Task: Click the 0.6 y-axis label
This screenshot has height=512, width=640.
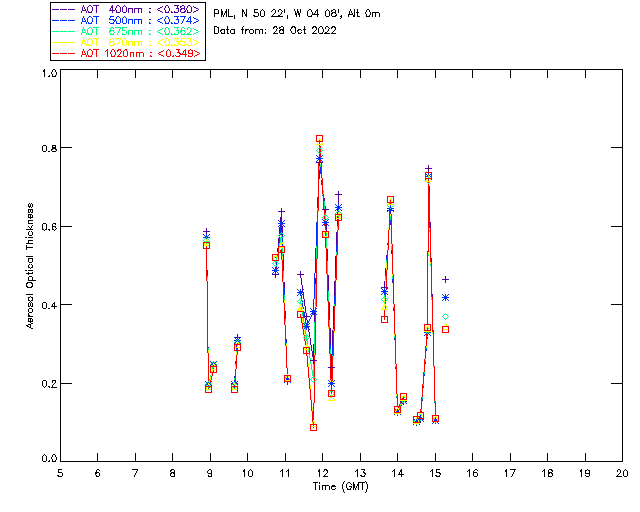Action: click(x=49, y=227)
